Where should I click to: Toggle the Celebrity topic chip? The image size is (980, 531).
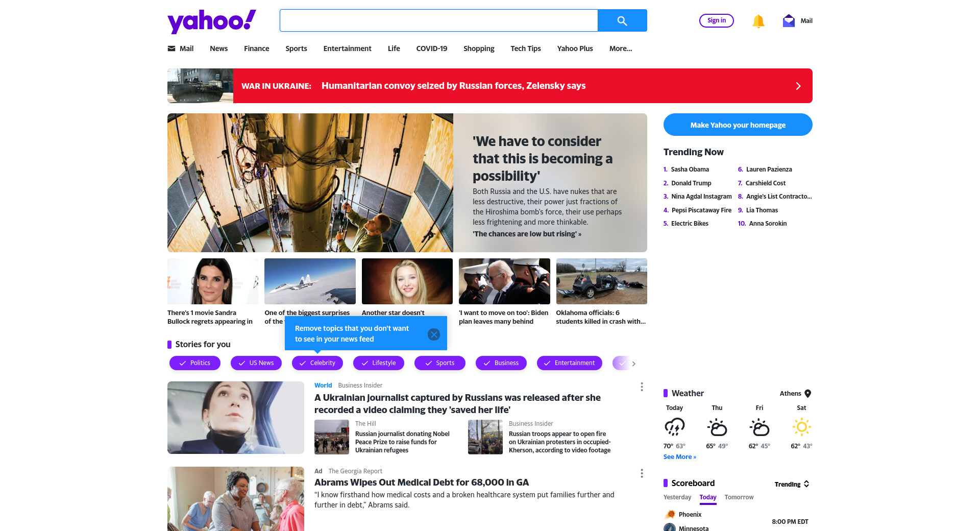[x=317, y=363]
